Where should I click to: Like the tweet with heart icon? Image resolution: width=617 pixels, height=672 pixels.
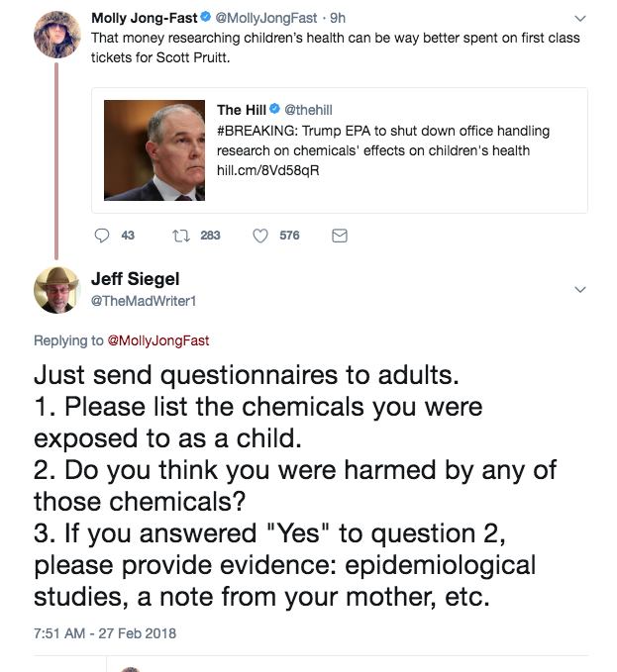click(261, 236)
